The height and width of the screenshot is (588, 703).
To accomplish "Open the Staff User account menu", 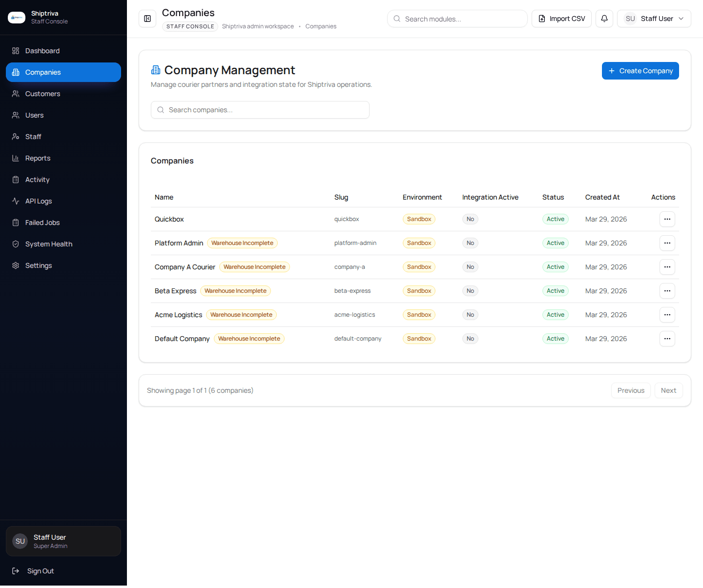I will pos(654,19).
